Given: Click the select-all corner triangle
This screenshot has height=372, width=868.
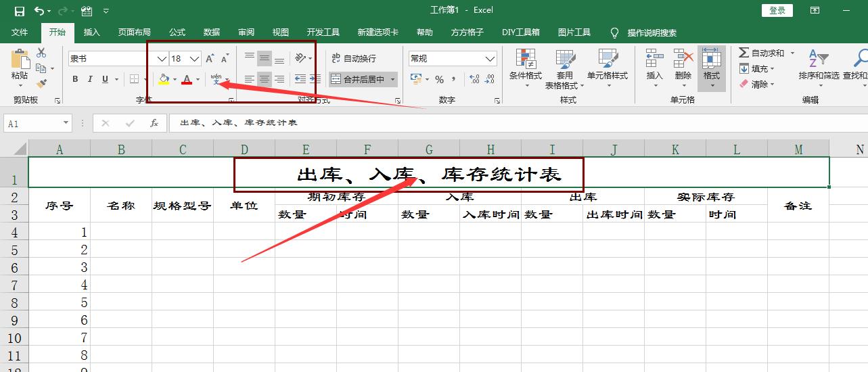Looking at the screenshot, I should pos(20,149).
